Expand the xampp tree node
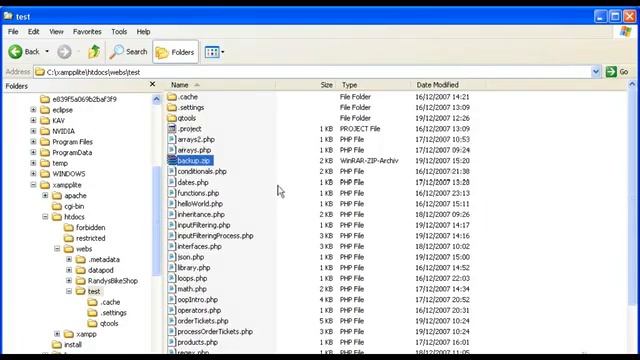640x360 pixels. [x=57, y=334]
